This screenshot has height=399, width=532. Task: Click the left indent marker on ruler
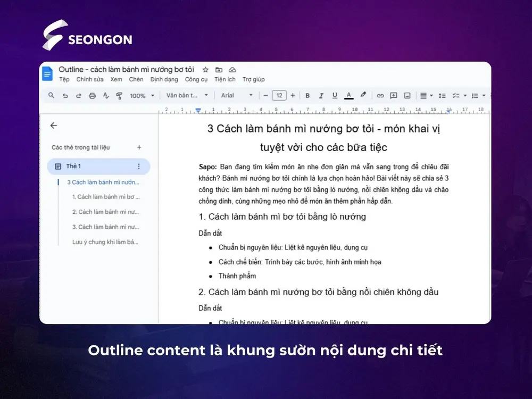[x=198, y=110]
